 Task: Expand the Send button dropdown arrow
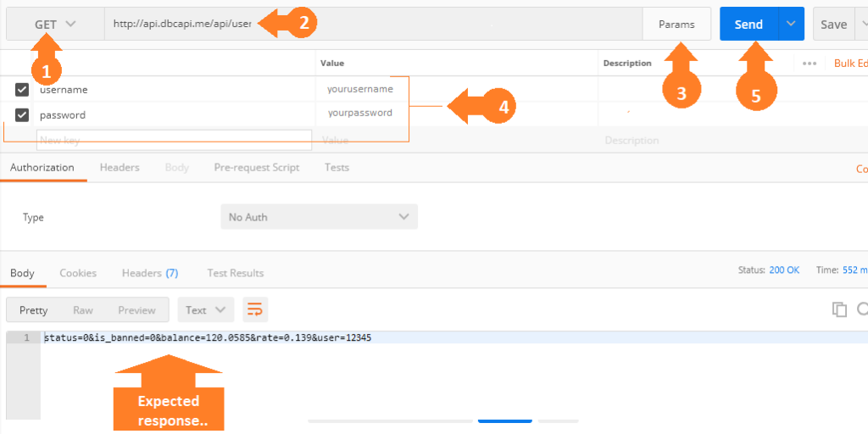(792, 25)
